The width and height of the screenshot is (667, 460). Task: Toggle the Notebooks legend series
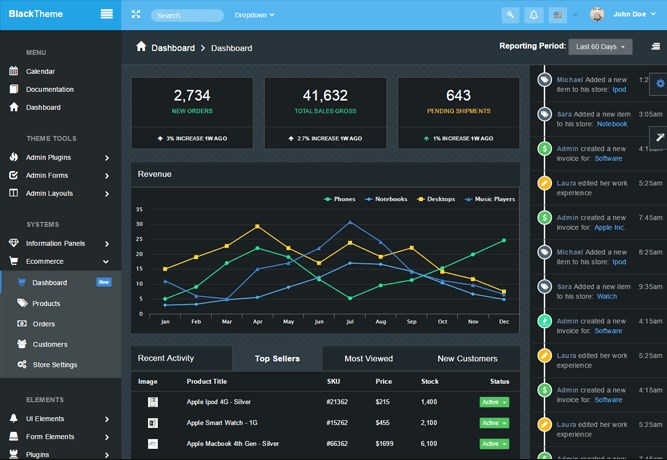(387, 199)
